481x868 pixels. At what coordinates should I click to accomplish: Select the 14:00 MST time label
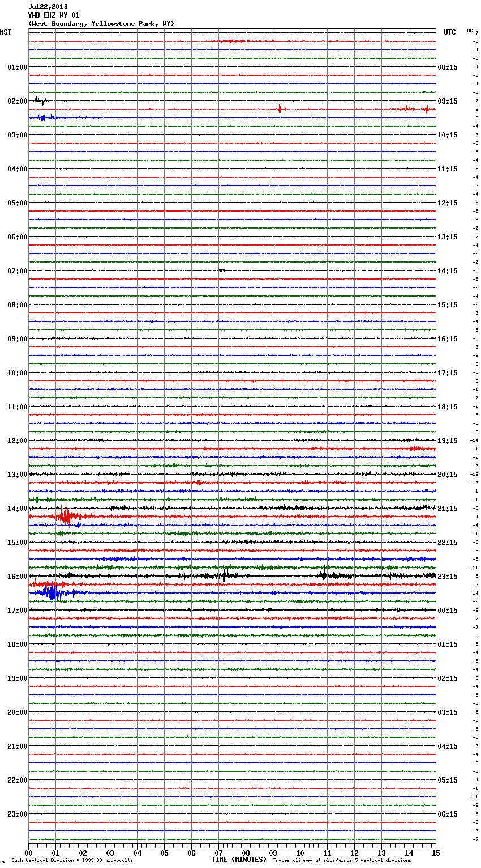[18, 509]
